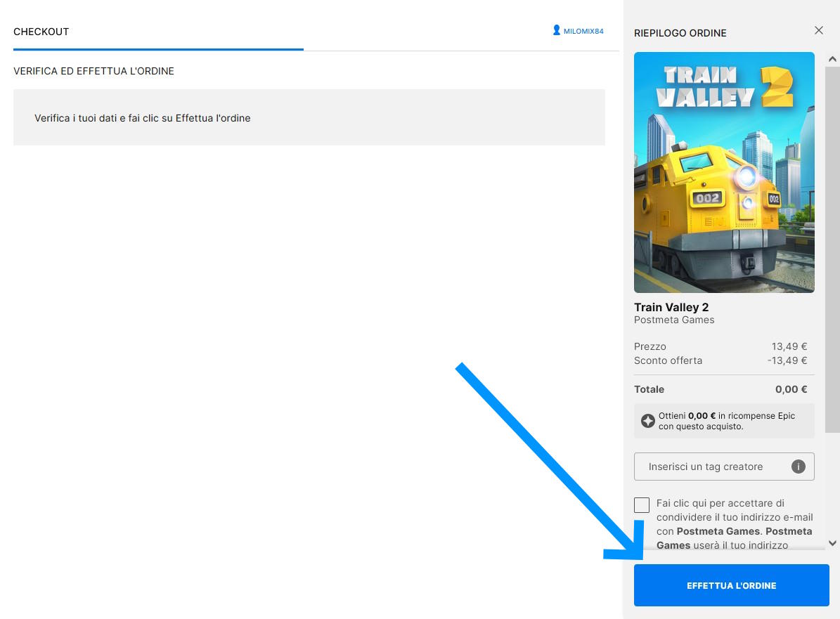Click the Totale 0,00 € amount
Screen dimensions: 840x619
click(x=791, y=389)
